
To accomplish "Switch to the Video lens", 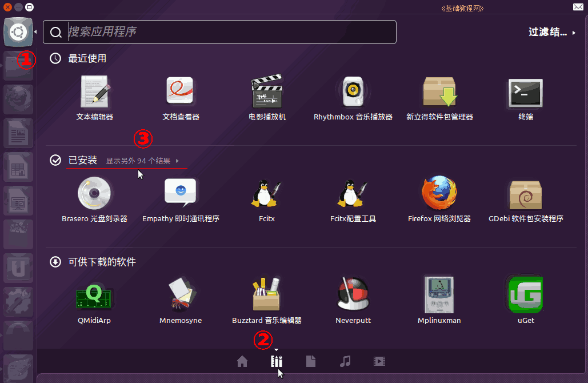I will click(x=379, y=361).
